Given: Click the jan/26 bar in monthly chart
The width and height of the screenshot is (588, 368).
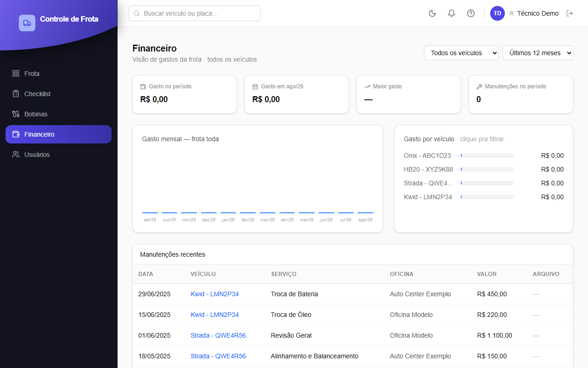Looking at the screenshot, I should point(228,213).
